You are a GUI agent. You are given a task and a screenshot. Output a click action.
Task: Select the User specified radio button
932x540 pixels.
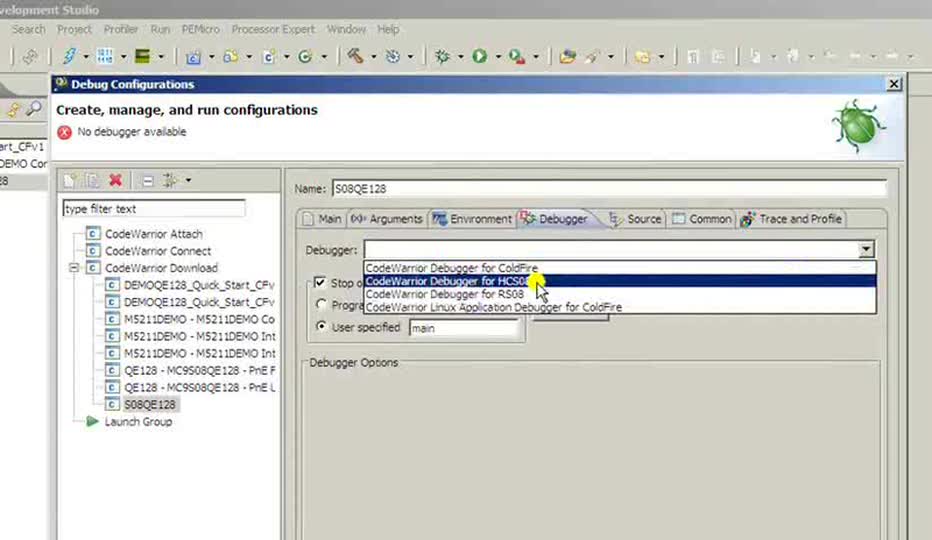click(x=321, y=327)
